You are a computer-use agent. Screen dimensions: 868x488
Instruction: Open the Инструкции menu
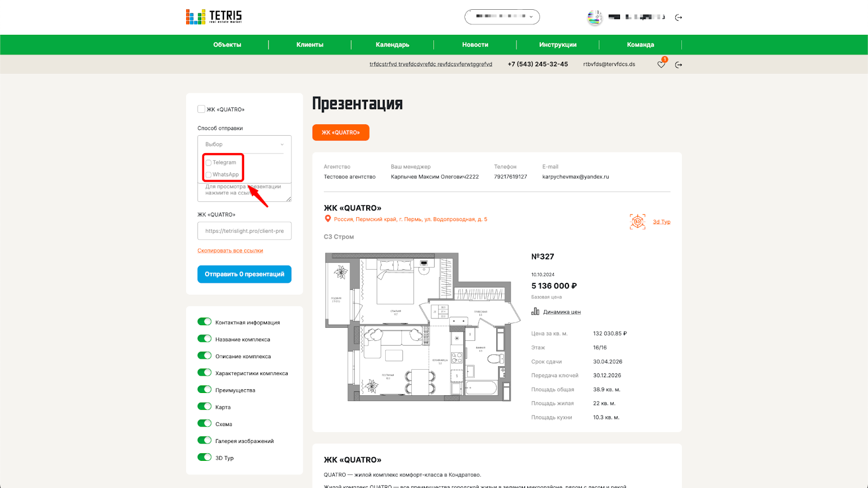(x=558, y=45)
